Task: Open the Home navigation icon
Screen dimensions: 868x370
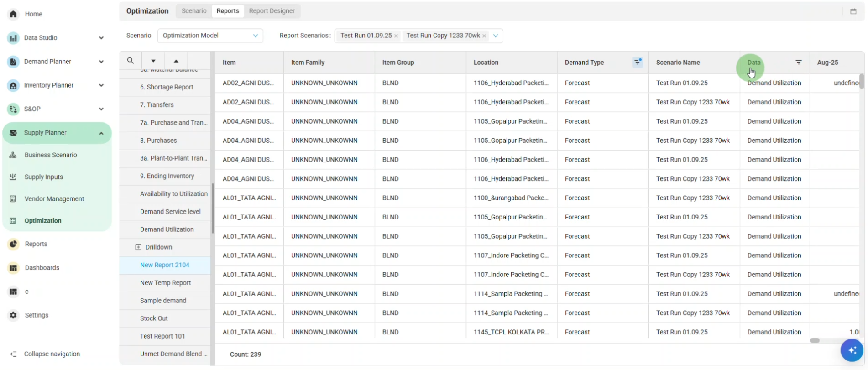Action: (13, 14)
